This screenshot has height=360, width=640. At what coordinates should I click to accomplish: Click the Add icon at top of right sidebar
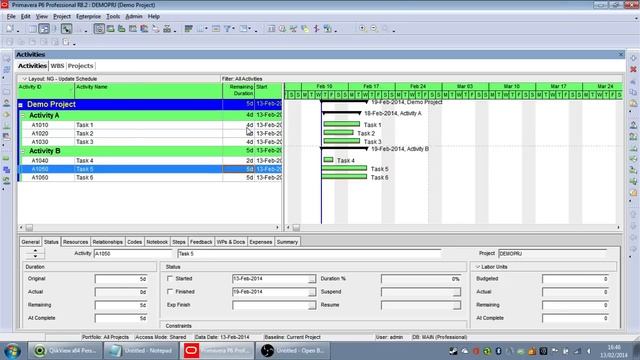pos(633,58)
